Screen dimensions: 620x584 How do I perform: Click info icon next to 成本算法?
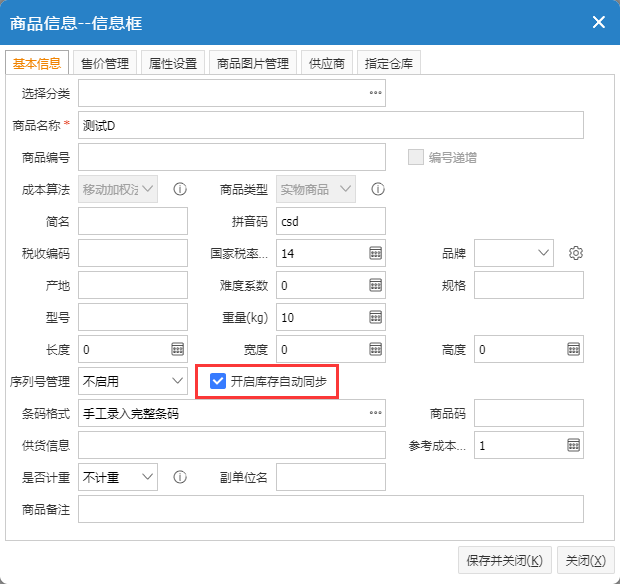click(x=180, y=189)
